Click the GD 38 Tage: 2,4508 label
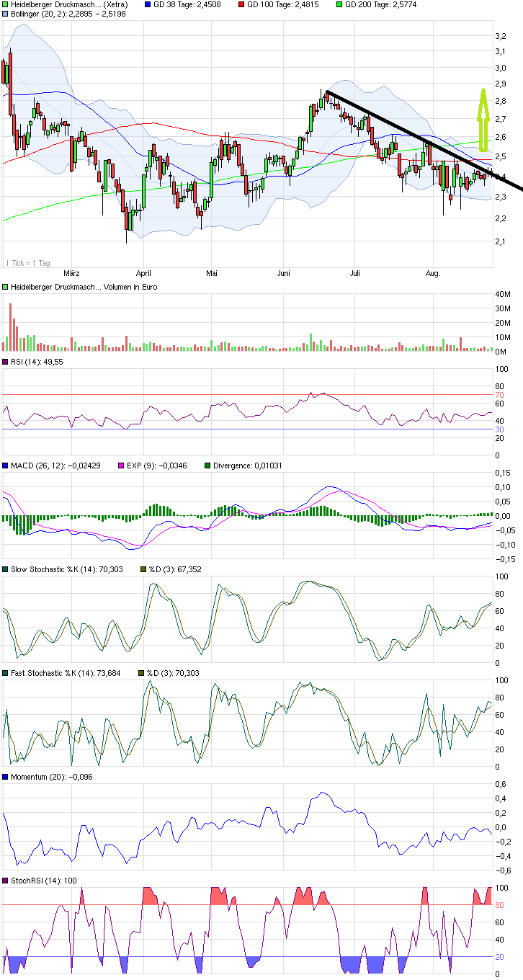 pos(187,4)
